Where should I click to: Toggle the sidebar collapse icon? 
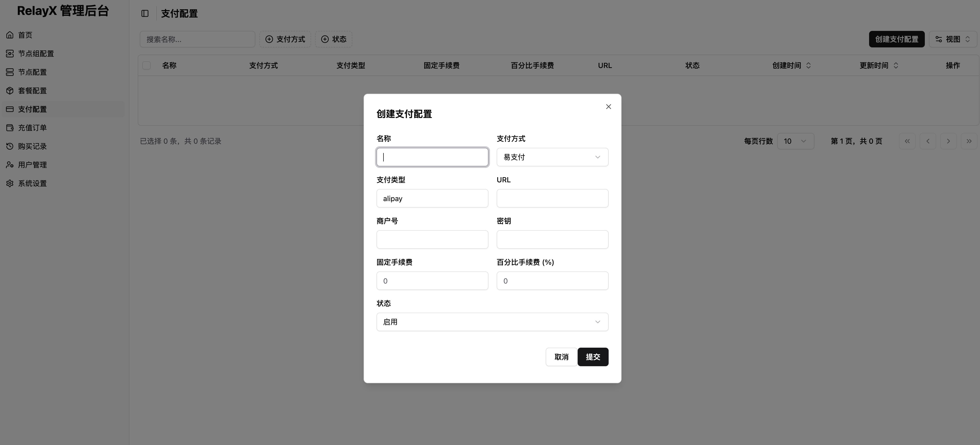(145, 13)
